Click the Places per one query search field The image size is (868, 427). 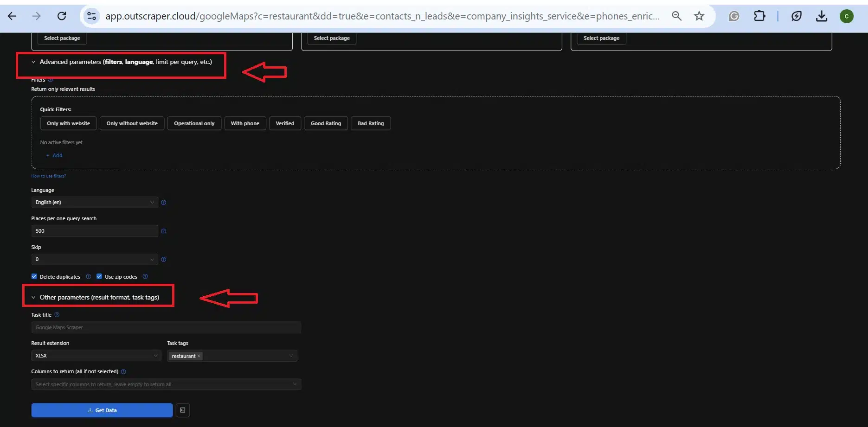point(94,231)
